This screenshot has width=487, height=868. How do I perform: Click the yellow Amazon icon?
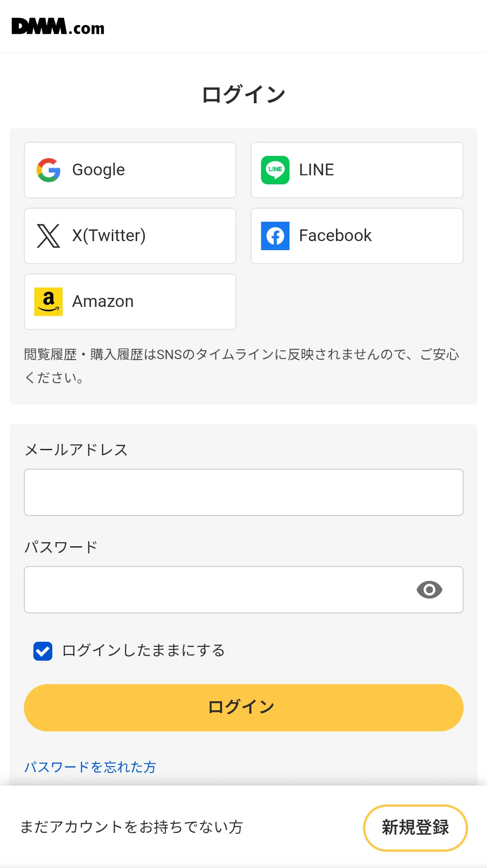[x=48, y=302]
